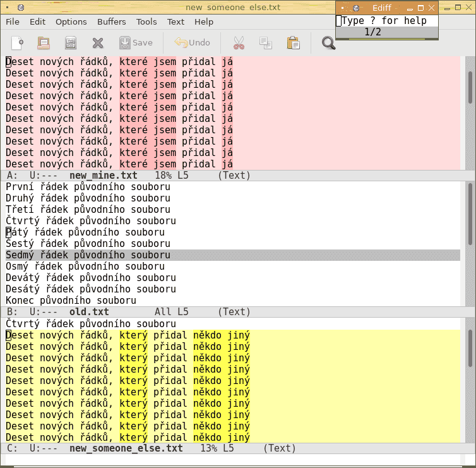Click the Emacs icon in main window title
The height and width of the screenshot is (468, 476).
point(21,8)
